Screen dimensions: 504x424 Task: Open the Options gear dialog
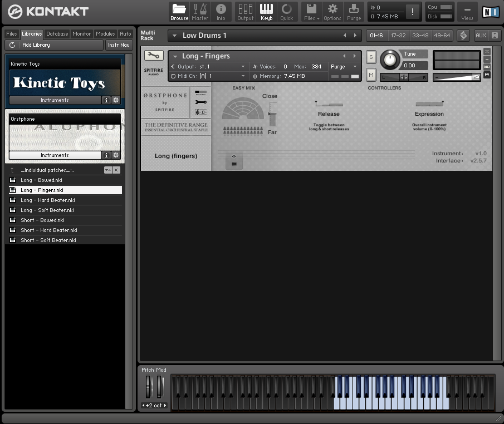[332, 12]
